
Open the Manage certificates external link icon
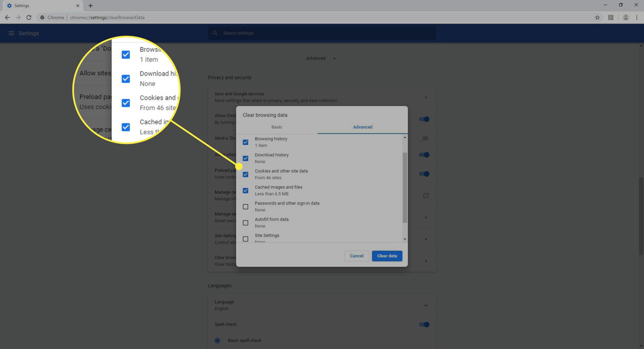coord(426,196)
